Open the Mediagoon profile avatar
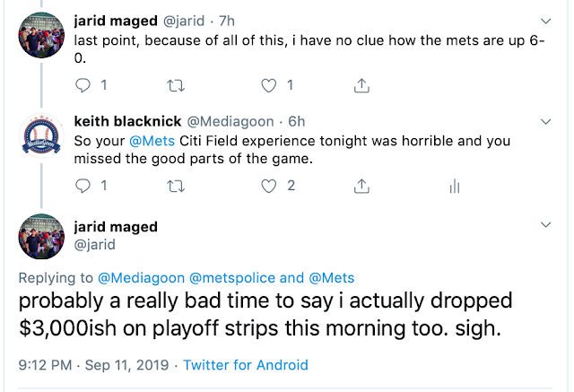 pos(40,140)
